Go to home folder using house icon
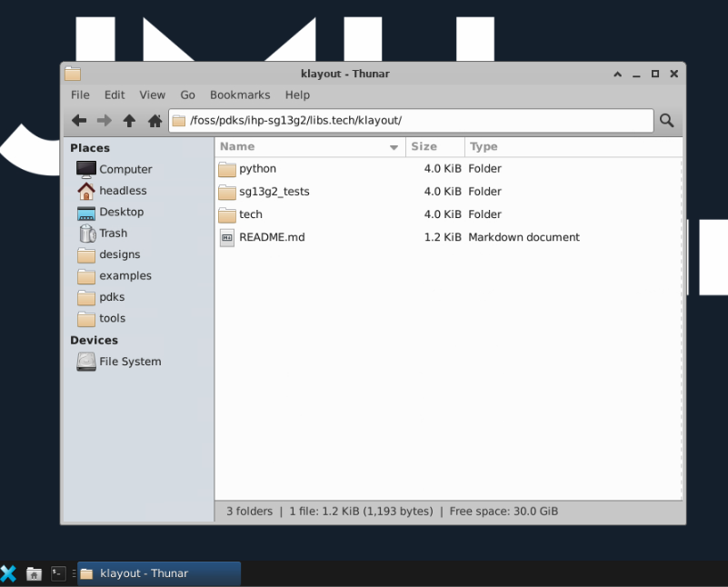This screenshot has width=728, height=587. 155,121
